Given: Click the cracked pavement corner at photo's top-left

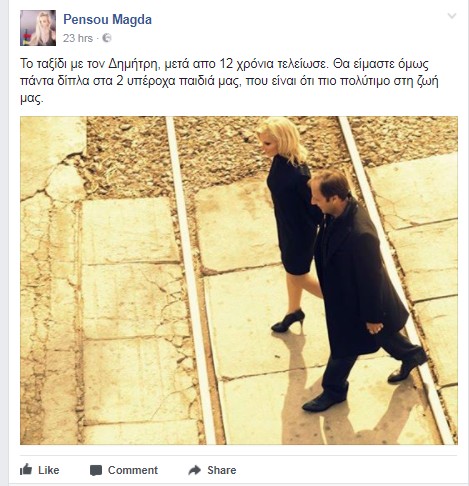Looking at the screenshot, I should point(52,157).
